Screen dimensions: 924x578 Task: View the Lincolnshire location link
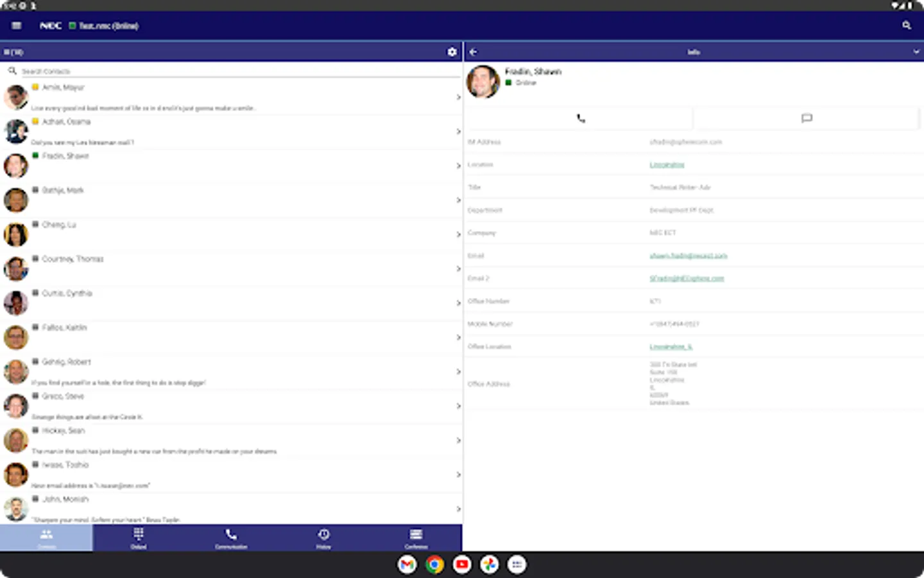pos(667,164)
